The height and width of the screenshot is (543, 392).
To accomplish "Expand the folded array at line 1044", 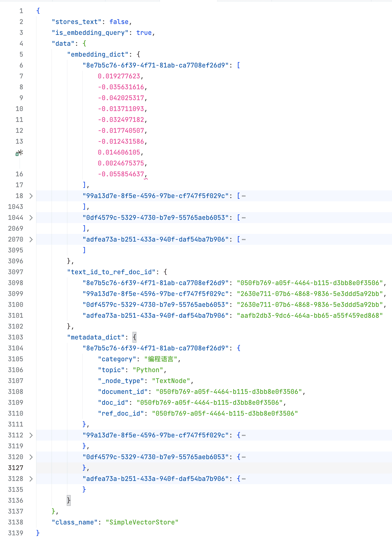I will pyautogui.click(x=31, y=218).
